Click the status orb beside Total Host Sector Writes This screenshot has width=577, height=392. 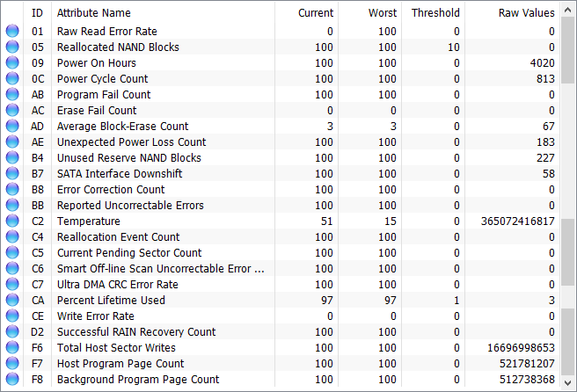pyautogui.click(x=12, y=347)
